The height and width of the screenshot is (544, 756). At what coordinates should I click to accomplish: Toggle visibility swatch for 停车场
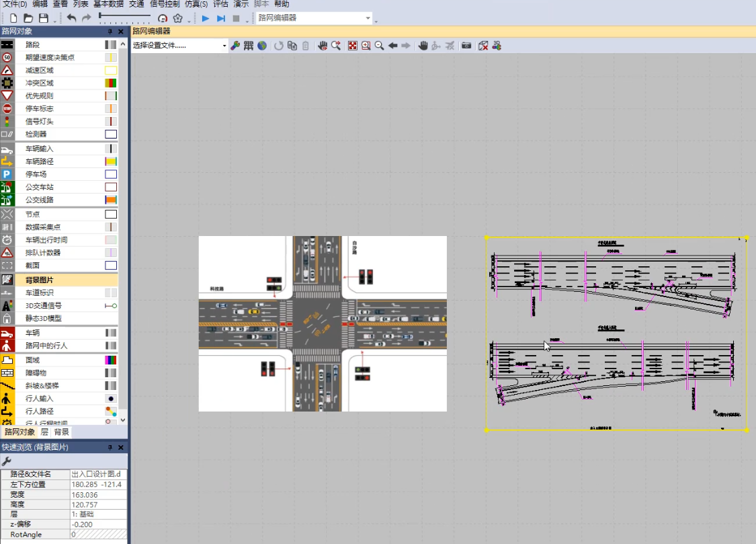pyautogui.click(x=111, y=174)
